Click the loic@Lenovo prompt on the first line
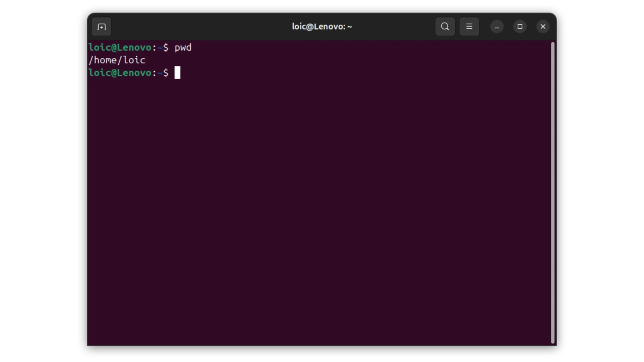 [120, 47]
